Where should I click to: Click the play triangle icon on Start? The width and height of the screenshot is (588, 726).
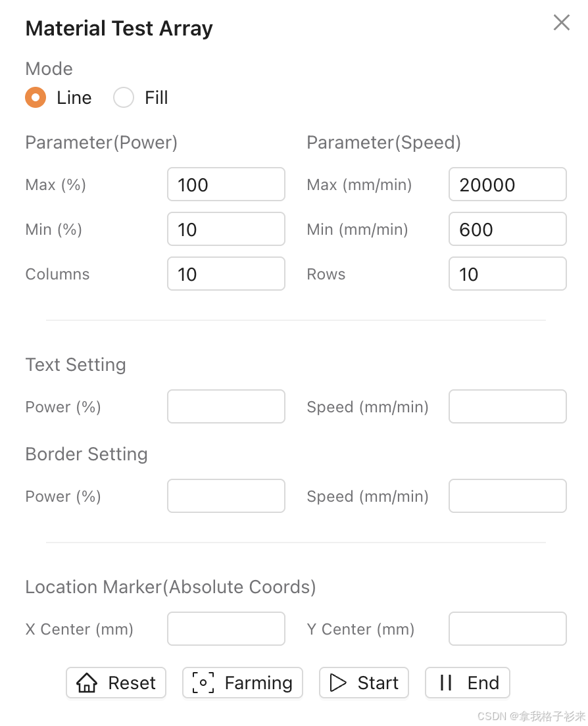click(338, 683)
